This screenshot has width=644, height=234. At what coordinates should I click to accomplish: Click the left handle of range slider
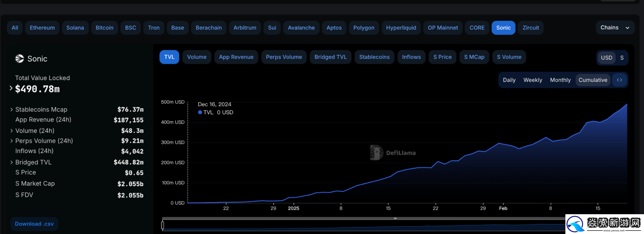[163, 225]
